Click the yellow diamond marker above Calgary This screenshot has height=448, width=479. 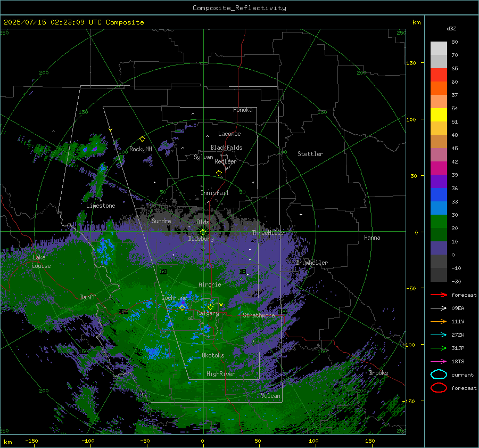point(210,307)
